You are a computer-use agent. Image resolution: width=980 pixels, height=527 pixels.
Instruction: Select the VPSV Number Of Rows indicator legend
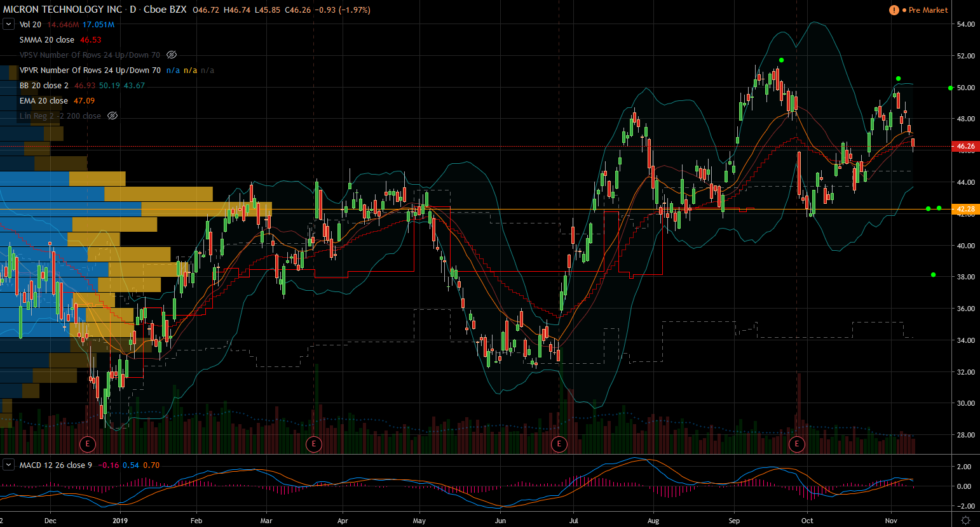(90, 55)
